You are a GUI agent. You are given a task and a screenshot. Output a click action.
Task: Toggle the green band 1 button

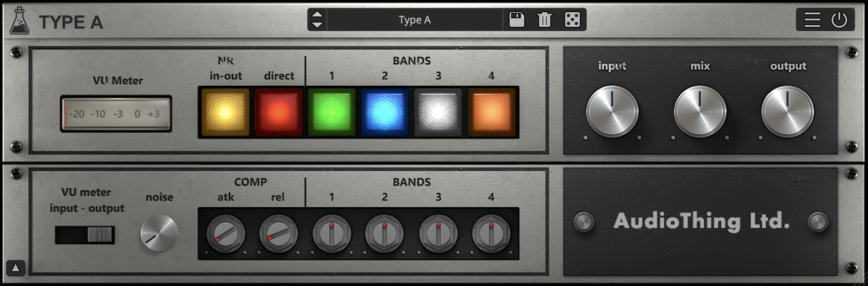pyautogui.click(x=332, y=112)
